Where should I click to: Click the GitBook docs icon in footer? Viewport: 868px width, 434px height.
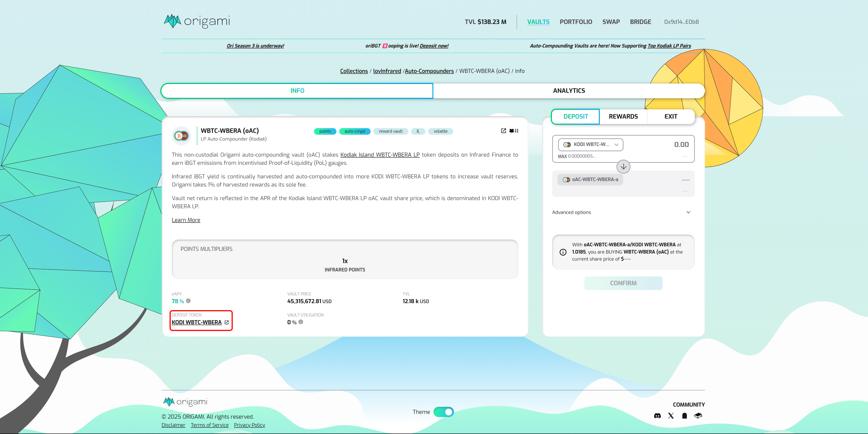click(698, 416)
